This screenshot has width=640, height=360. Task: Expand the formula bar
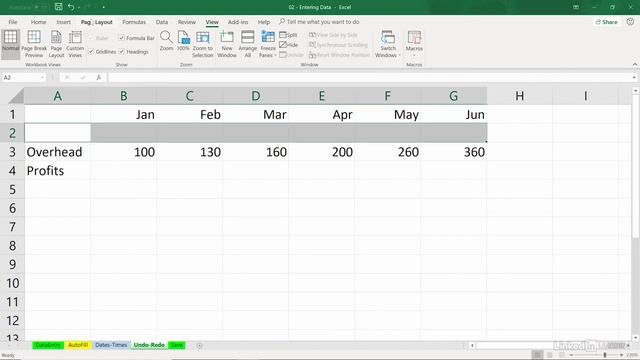click(634, 77)
